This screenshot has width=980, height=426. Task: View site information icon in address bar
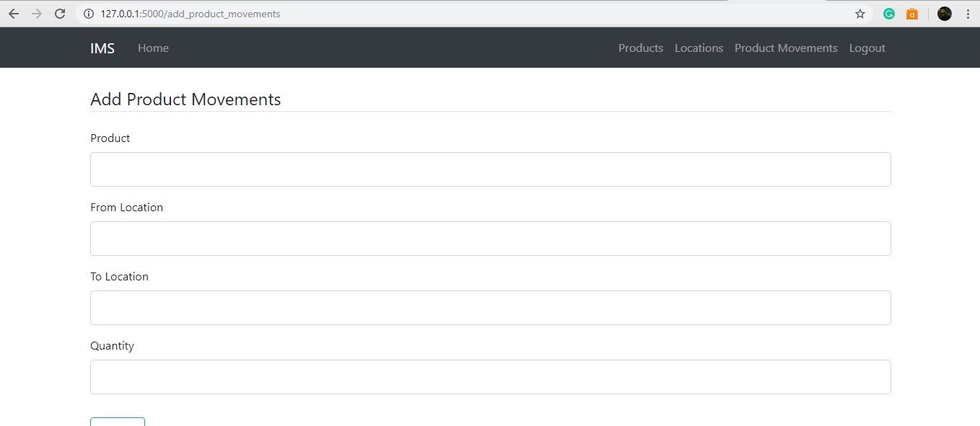click(89, 14)
